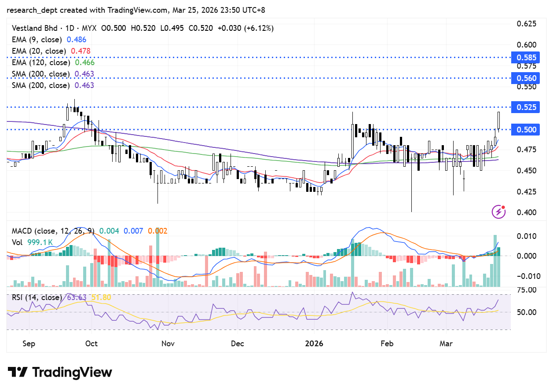
Task: Click the purple lightning bolt icon
Action: tap(498, 212)
